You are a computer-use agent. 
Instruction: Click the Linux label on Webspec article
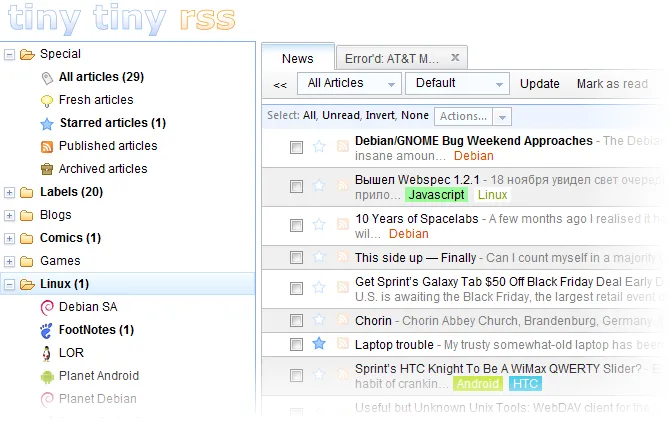[x=492, y=195]
